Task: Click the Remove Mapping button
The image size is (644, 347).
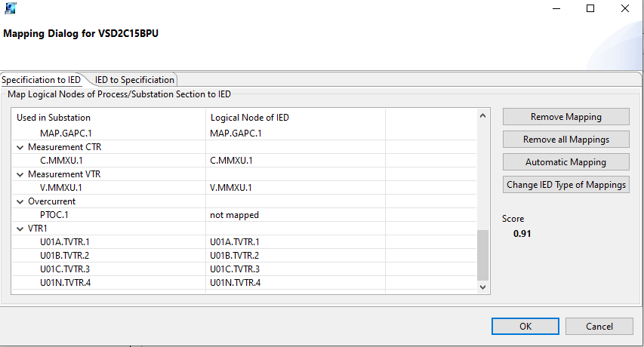Action: pyautogui.click(x=565, y=117)
